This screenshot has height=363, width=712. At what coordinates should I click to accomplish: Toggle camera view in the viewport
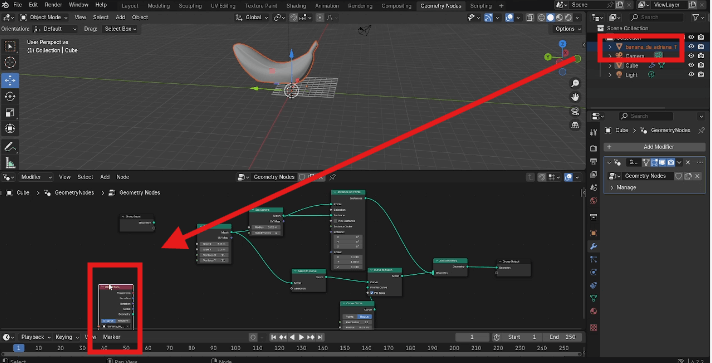(x=575, y=111)
